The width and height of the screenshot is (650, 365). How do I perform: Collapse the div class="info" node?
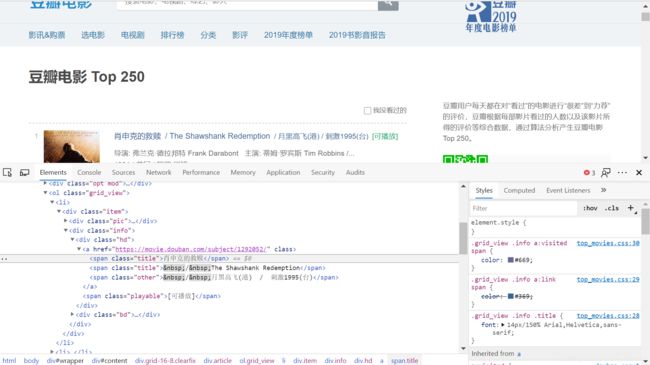coord(65,230)
